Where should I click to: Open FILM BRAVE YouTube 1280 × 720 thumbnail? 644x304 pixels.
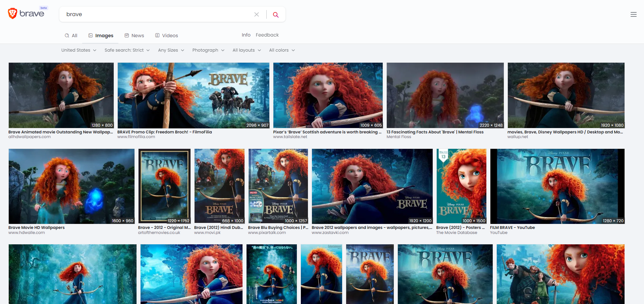(557, 186)
